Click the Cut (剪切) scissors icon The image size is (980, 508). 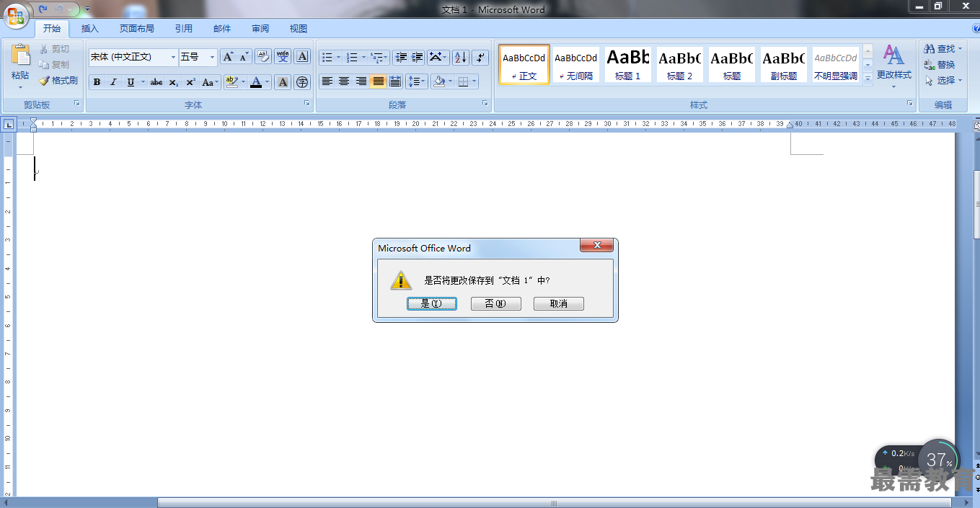click(43, 49)
